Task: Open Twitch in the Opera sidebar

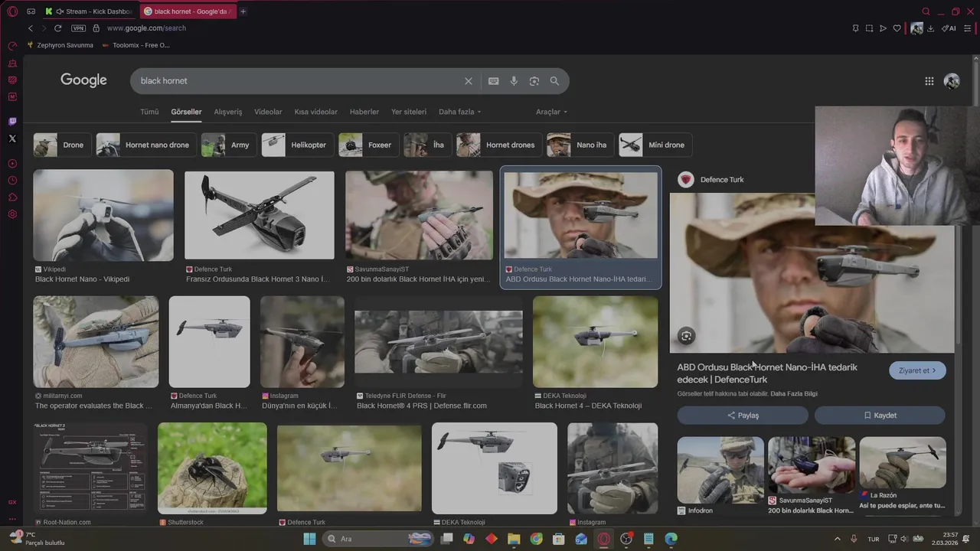Action: coord(12,122)
